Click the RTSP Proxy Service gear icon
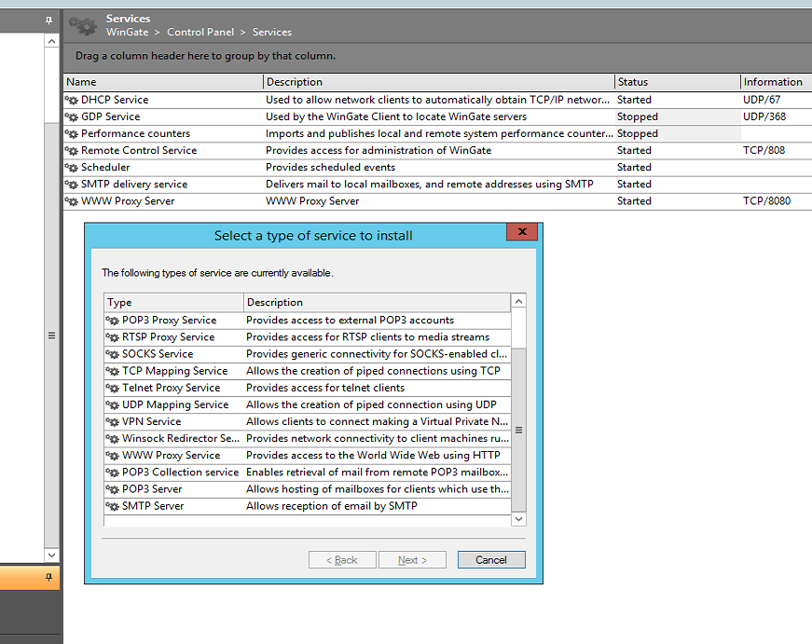Viewport: 812px width, 644px height. pyautogui.click(x=113, y=337)
